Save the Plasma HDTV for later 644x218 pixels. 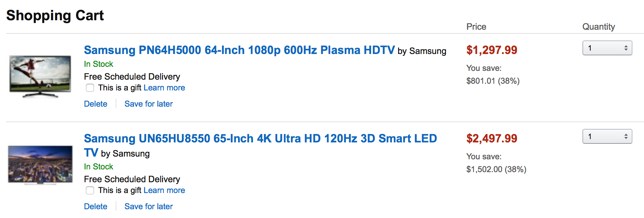click(148, 104)
